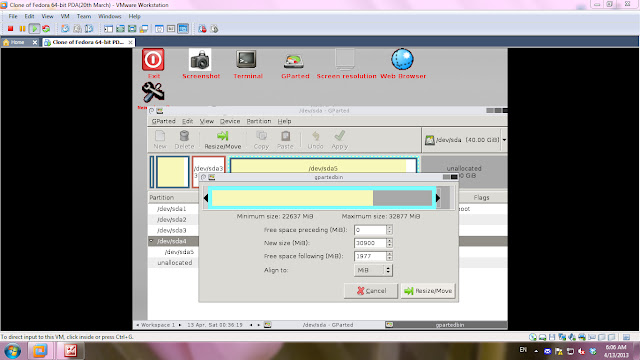Launch the Screenshot camera icon
This screenshot has width=640, height=360.
point(200,60)
